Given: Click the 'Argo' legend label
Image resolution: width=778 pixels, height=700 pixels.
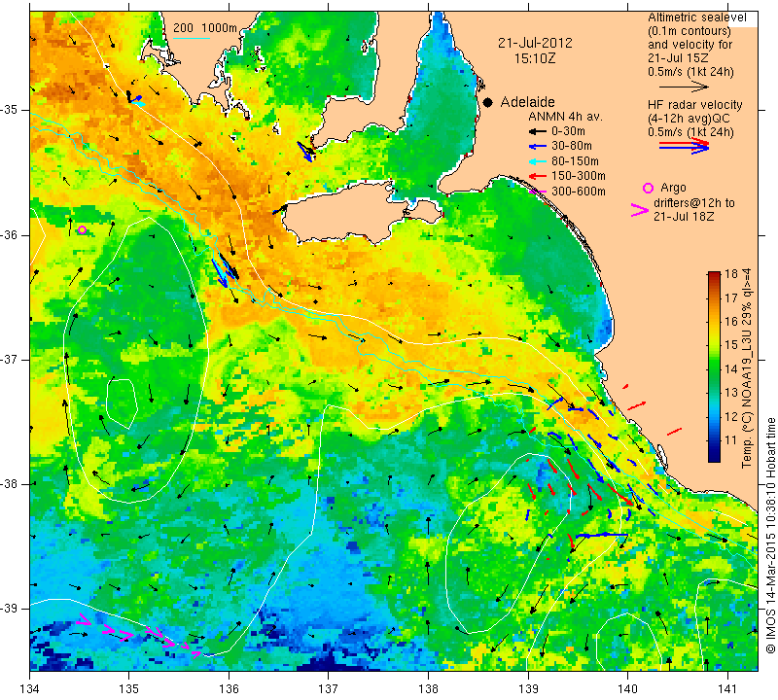Looking at the screenshot, I should [673, 188].
